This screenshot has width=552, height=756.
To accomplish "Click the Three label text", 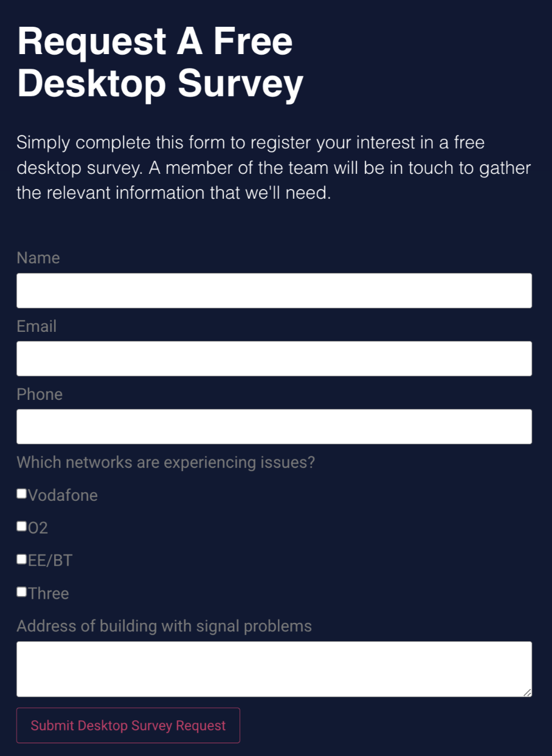I will click(x=48, y=593).
